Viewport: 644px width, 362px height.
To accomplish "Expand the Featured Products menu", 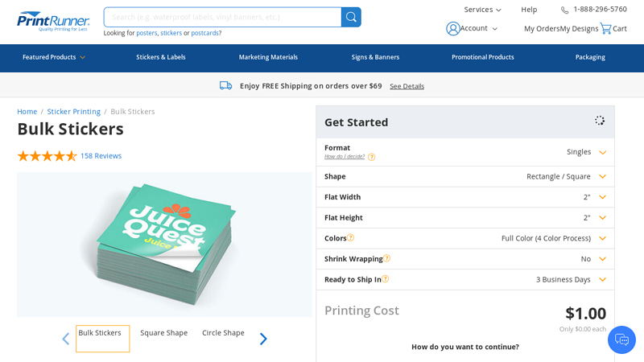I will coord(53,57).
